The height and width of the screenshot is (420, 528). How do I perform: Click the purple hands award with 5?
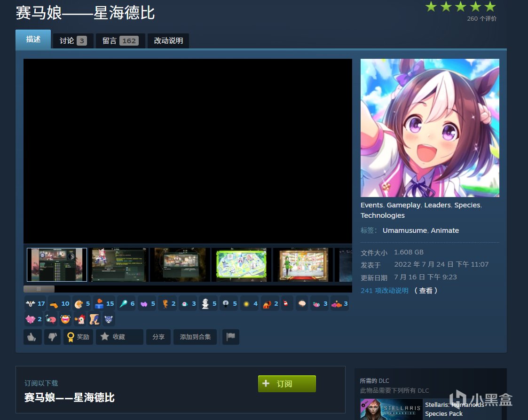click(147, 303)
